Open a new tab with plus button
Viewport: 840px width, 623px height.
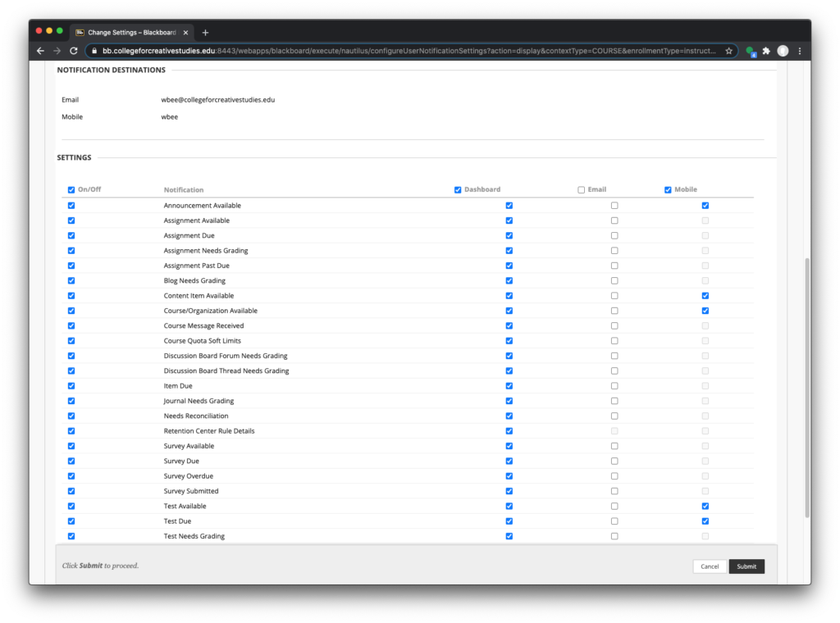click(205, 32)
